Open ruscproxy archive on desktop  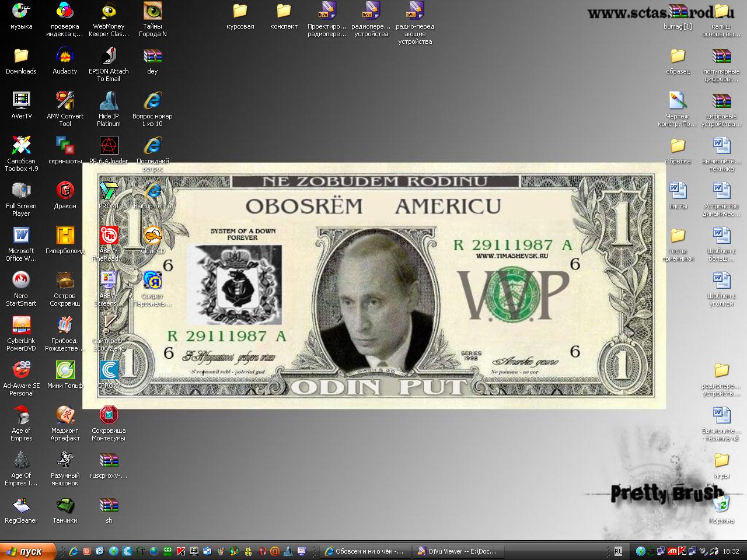tap(109, 466)
